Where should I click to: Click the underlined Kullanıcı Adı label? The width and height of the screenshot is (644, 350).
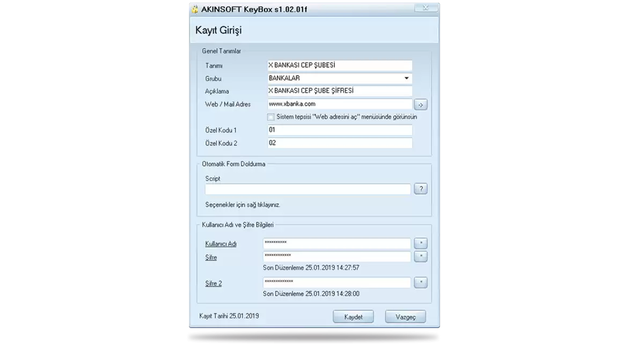click(x=221, y=244)
